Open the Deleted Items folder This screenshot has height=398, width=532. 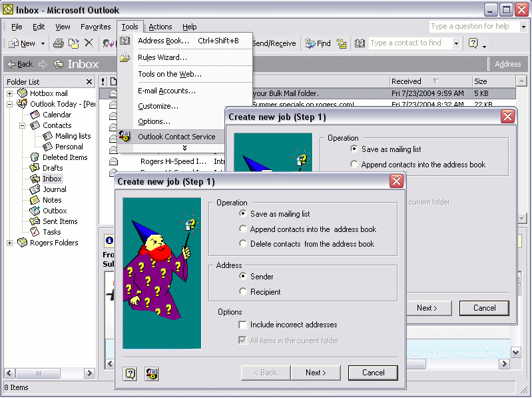tap(65, 157)
